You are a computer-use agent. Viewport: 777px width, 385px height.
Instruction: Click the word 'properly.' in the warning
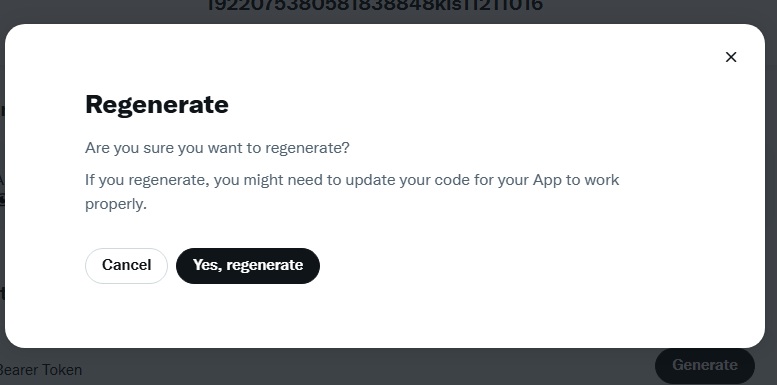pos(116,204)
